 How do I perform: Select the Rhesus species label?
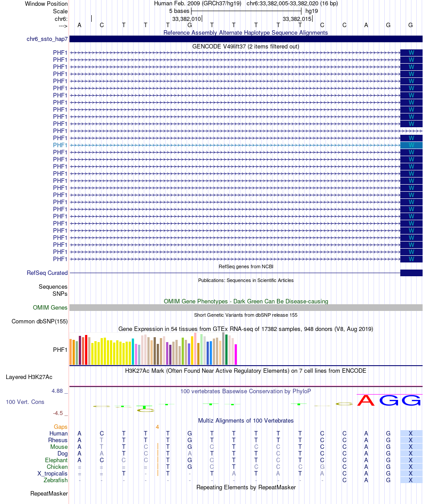click(58, 440)
